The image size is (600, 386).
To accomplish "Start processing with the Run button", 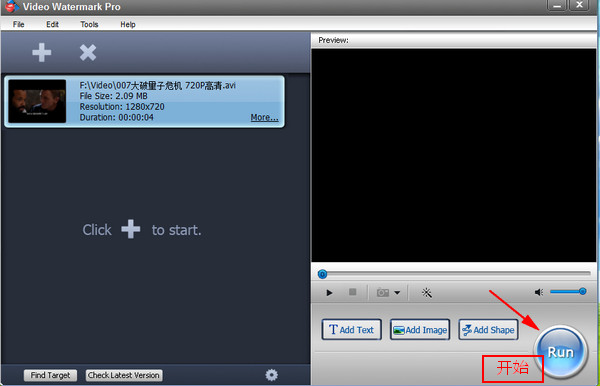I will (x=561, y=352).
